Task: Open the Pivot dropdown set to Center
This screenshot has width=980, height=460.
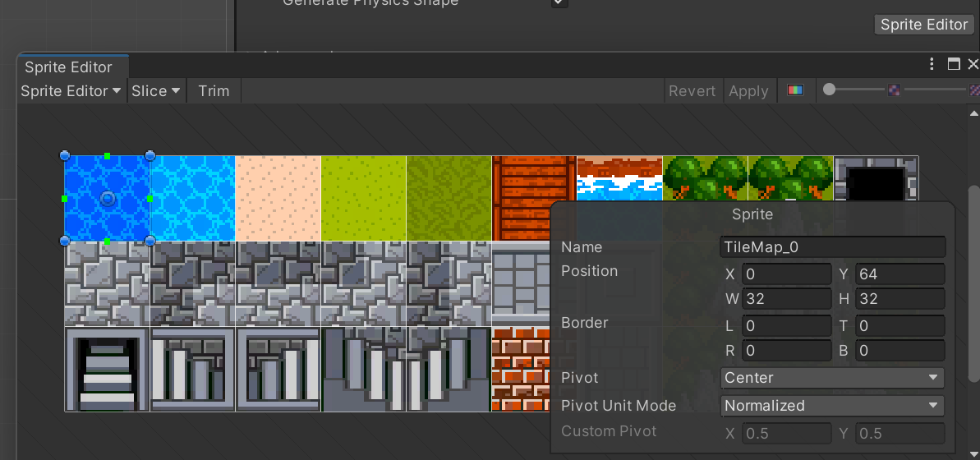Action: coord(832,378)
